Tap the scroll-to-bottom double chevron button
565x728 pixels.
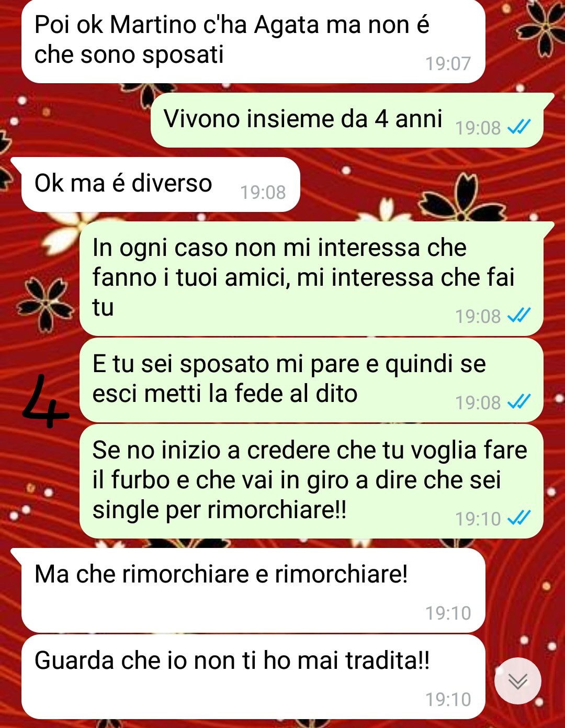click(x=517, y=680)
